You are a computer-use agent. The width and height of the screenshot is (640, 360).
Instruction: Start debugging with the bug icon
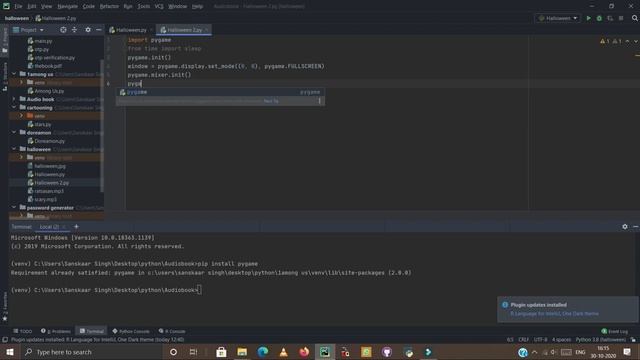(x=599, y=18)
